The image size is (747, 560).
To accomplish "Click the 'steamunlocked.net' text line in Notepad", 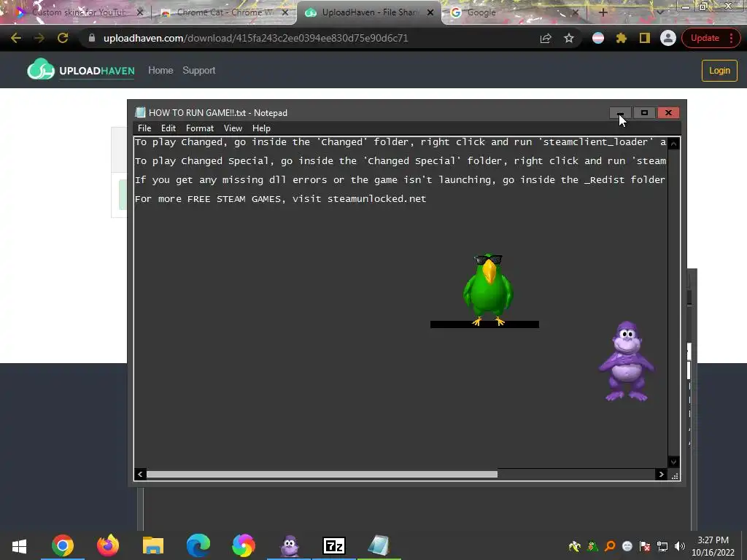I will tap(281, 199).
